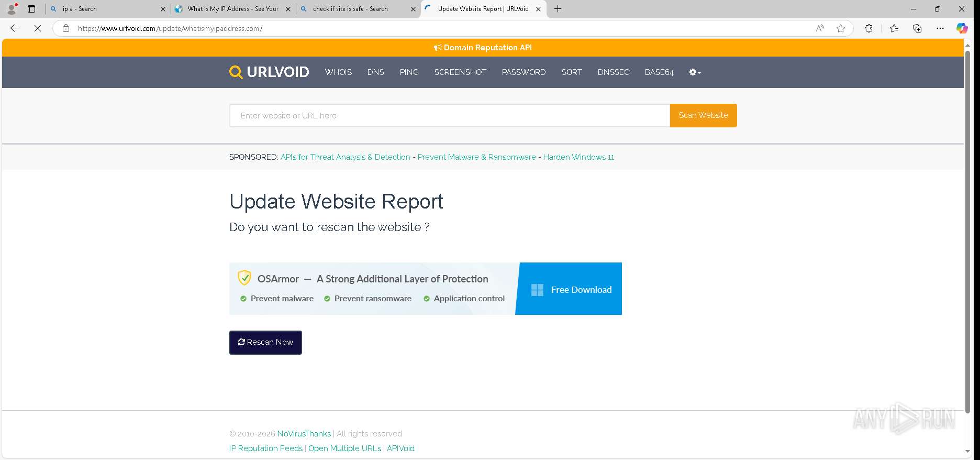Close the 'Update Website Report' tab
Image resolution: width=980 pixels, height=460 pixels.
pyautogui.click(x=538, y=9)
